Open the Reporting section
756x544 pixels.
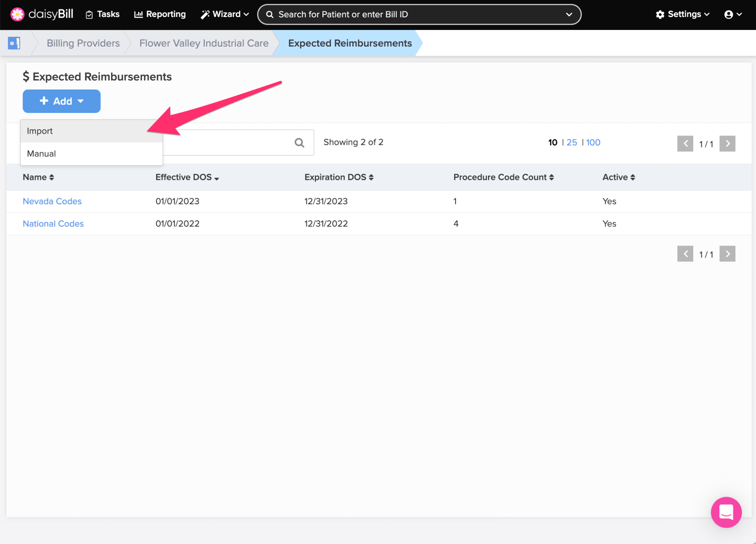pyautogui.click(x=160, y=14)
